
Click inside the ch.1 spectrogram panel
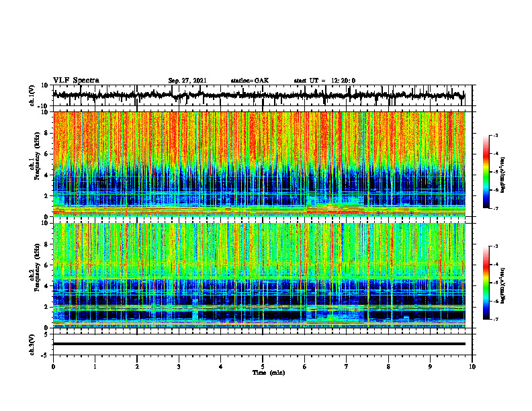tap(259, 164)
